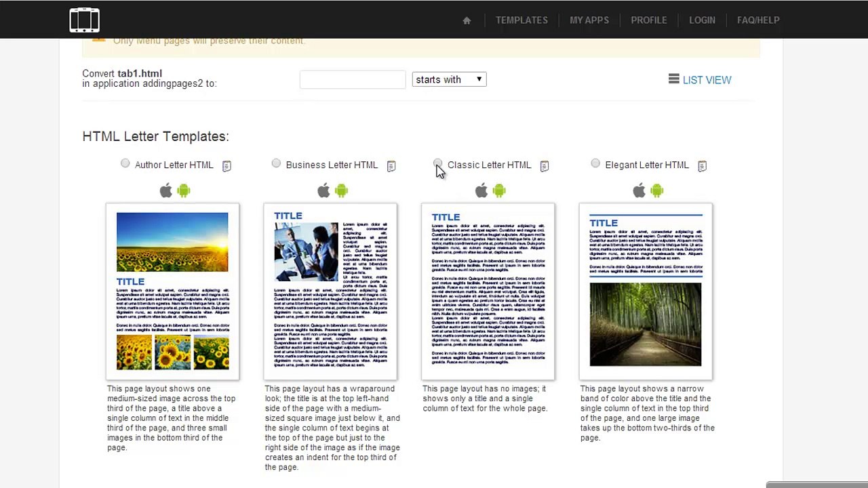Click the Apple icon under Business Letter HTML

[323, 190]
